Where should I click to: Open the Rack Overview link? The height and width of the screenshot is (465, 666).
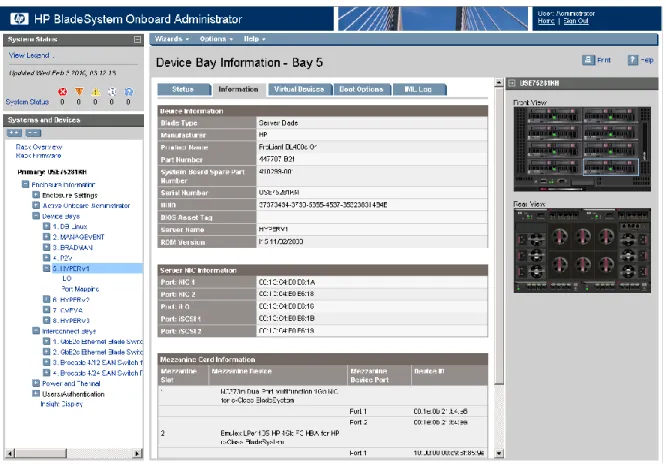(39, 147)
